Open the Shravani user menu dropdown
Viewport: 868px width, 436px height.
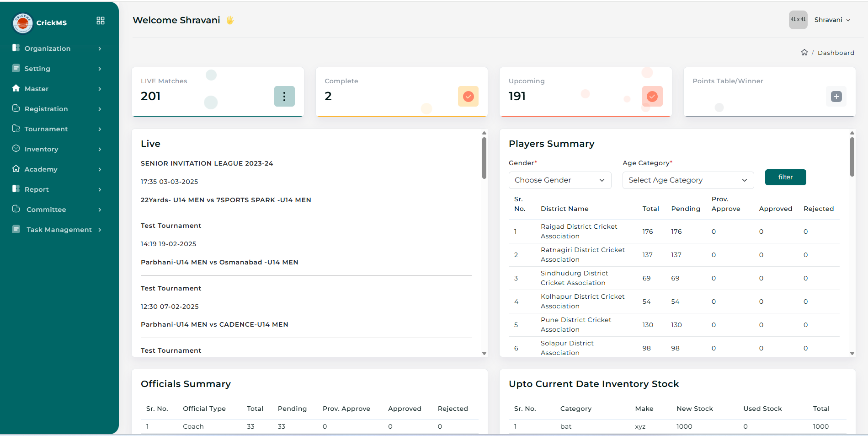tap(832, 20)
